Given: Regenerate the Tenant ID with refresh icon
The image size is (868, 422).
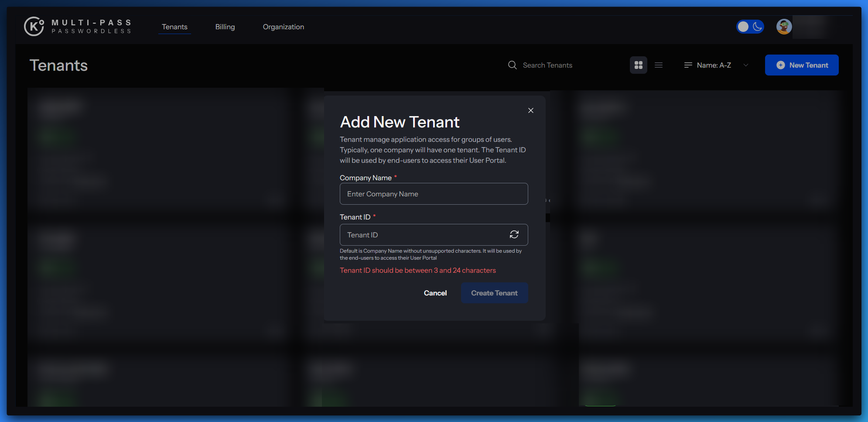Looking at the screenshot, I should [514, 235].
